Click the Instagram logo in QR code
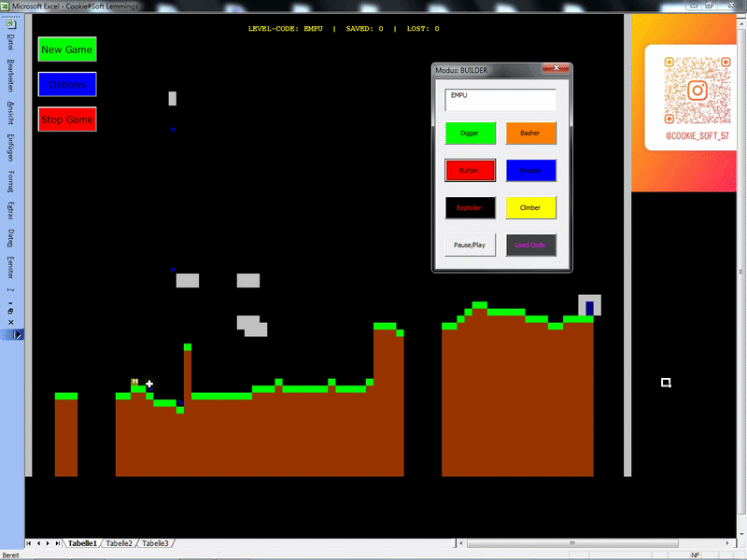The height and width of the screenshot is (560, 747). (x=698, y=90)
